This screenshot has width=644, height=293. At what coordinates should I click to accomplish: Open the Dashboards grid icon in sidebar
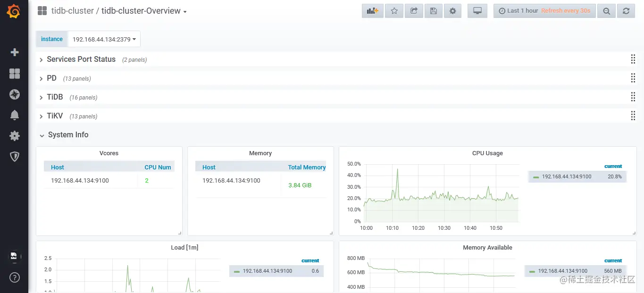[x=15, y=74]
